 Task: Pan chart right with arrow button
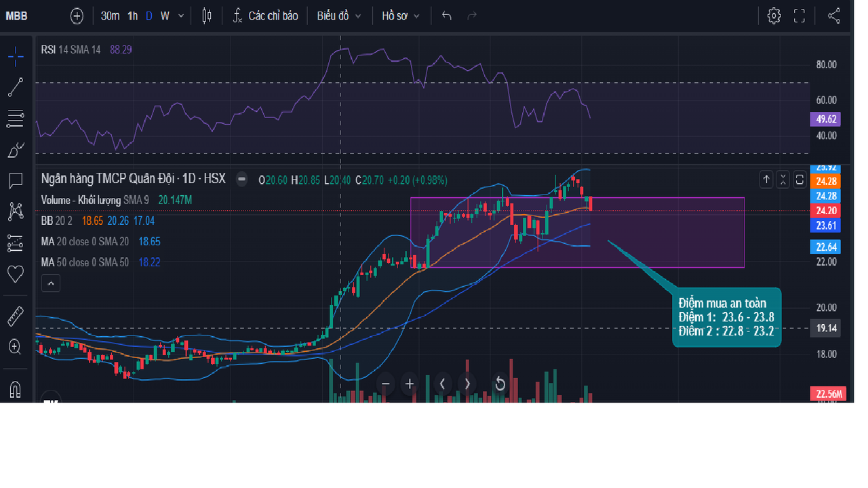pos(467,384)
